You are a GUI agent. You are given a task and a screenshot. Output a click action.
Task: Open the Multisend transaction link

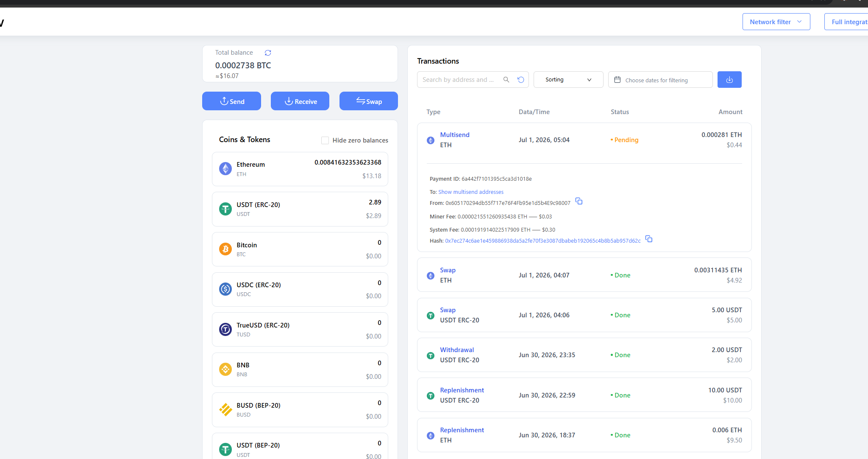point(455,134)
